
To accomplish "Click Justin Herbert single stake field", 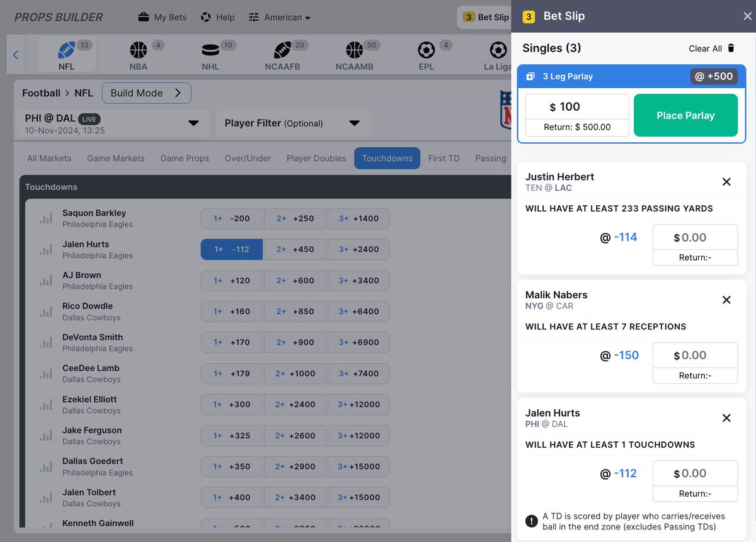I will [x=695, y=237].
